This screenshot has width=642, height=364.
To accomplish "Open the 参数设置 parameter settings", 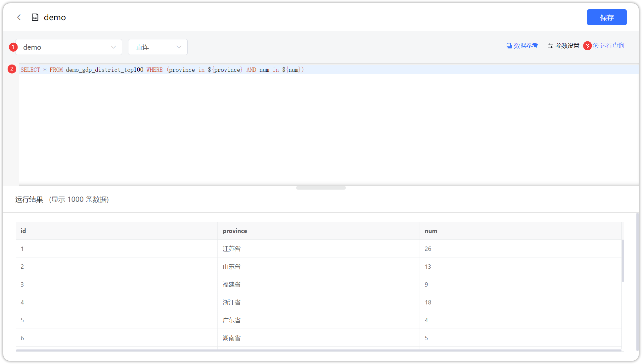I will 567,46.
